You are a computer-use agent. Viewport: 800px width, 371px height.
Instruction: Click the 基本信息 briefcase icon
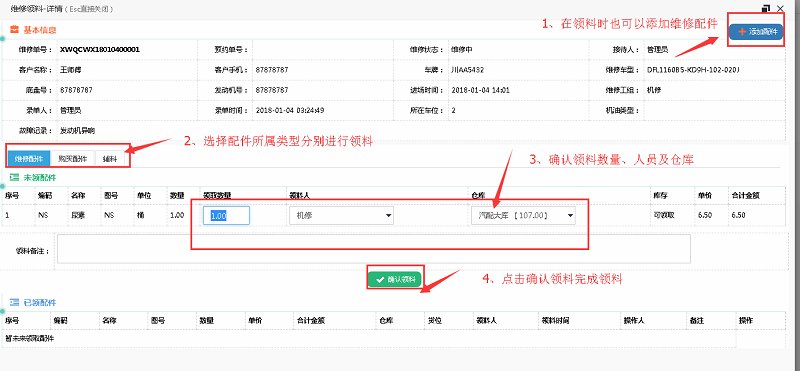tap(14, 30)
